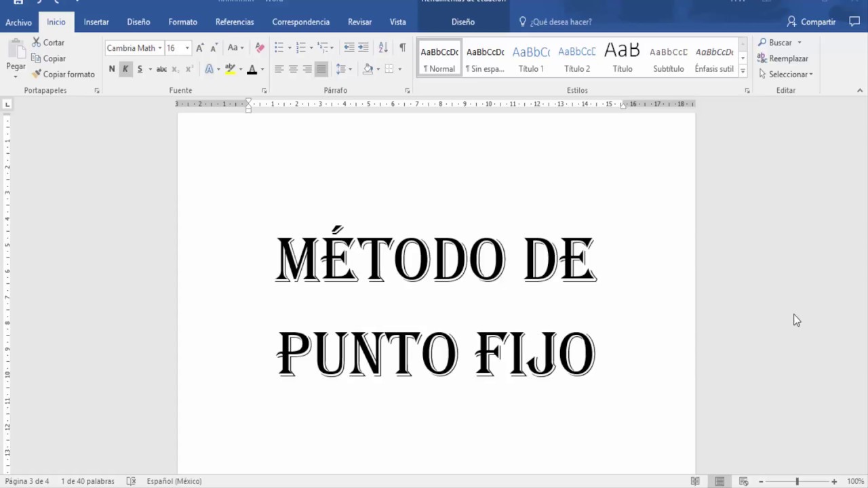Apply subscript formatting

point(176,69)
